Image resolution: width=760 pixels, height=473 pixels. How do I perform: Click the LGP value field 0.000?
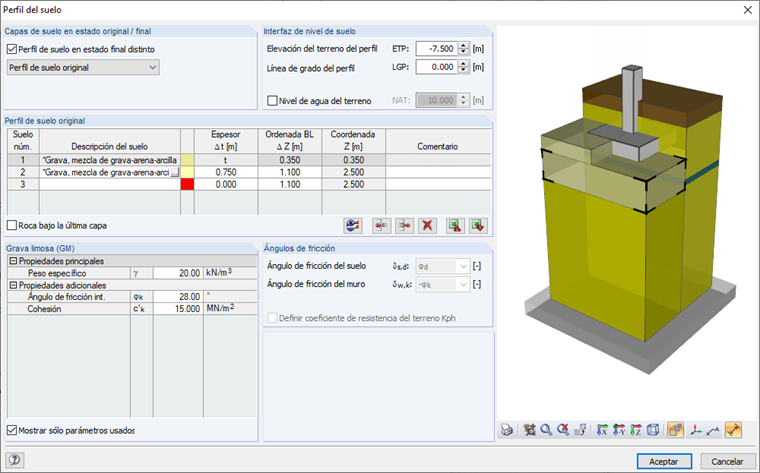point(437,67)
